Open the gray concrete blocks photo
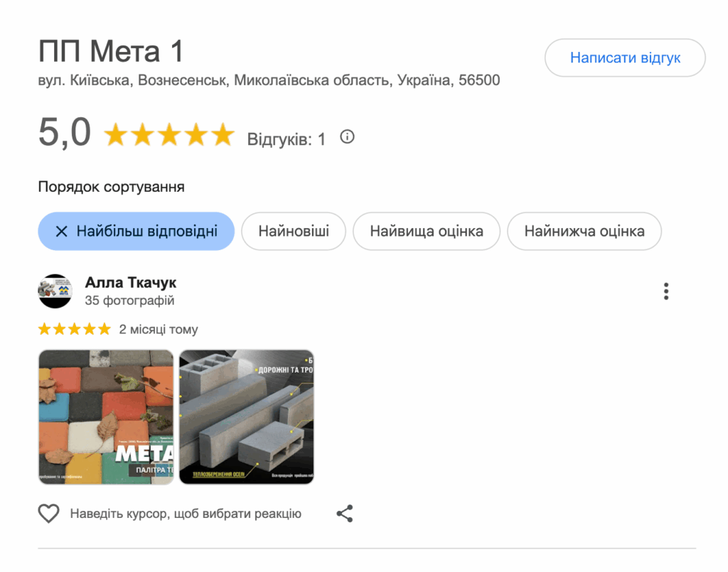The image size is (728, 572). coord(247,417)
